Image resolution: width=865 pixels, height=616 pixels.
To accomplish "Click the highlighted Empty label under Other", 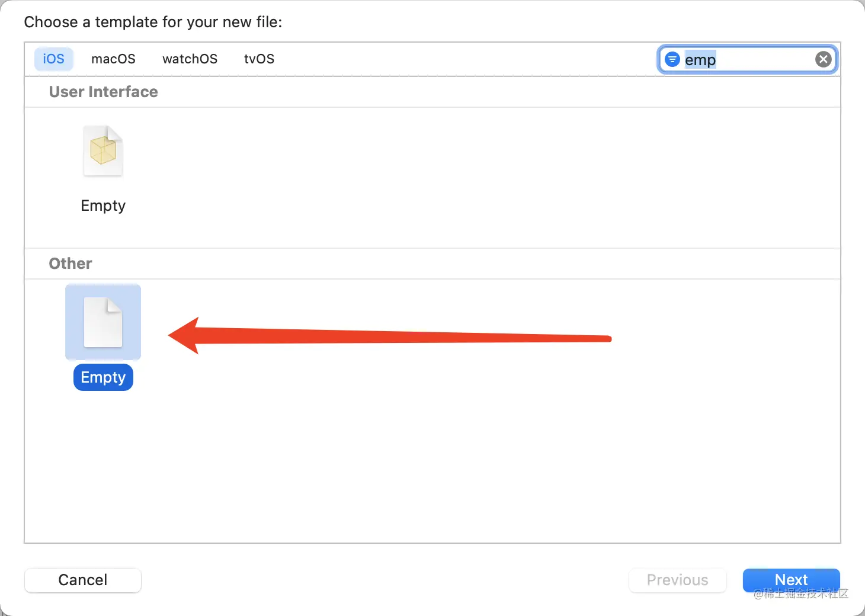I will (x=103, y=377).
